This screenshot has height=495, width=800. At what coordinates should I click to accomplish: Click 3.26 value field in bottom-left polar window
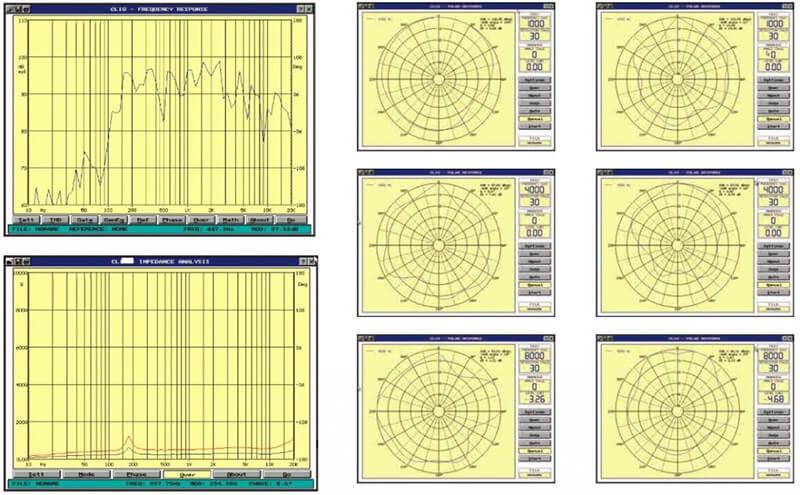535,399
